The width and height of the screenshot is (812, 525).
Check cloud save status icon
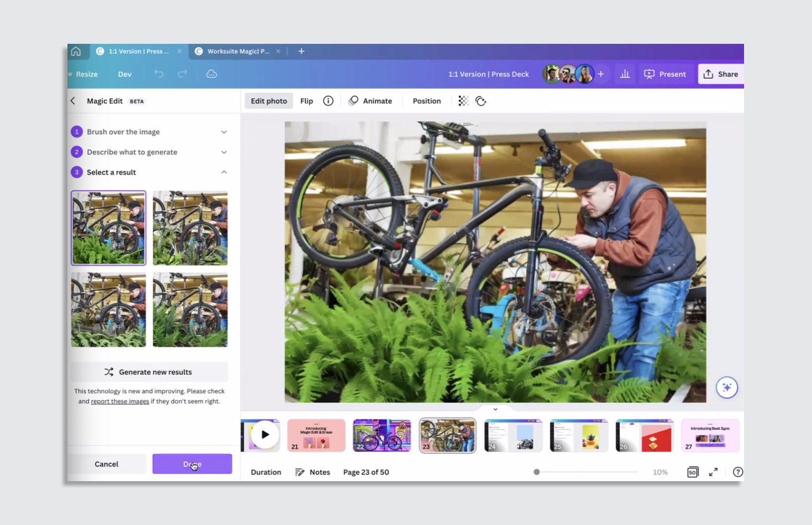tap(212, 74)
